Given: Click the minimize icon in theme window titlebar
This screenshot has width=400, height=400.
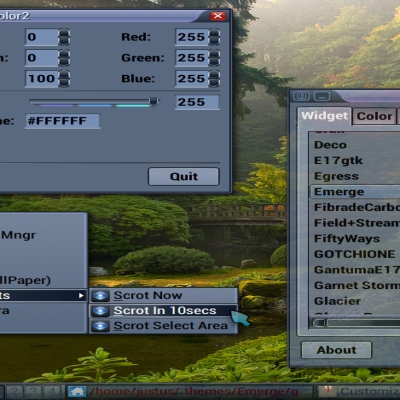Looking at the screenshot, I should (x=322, y=96).
